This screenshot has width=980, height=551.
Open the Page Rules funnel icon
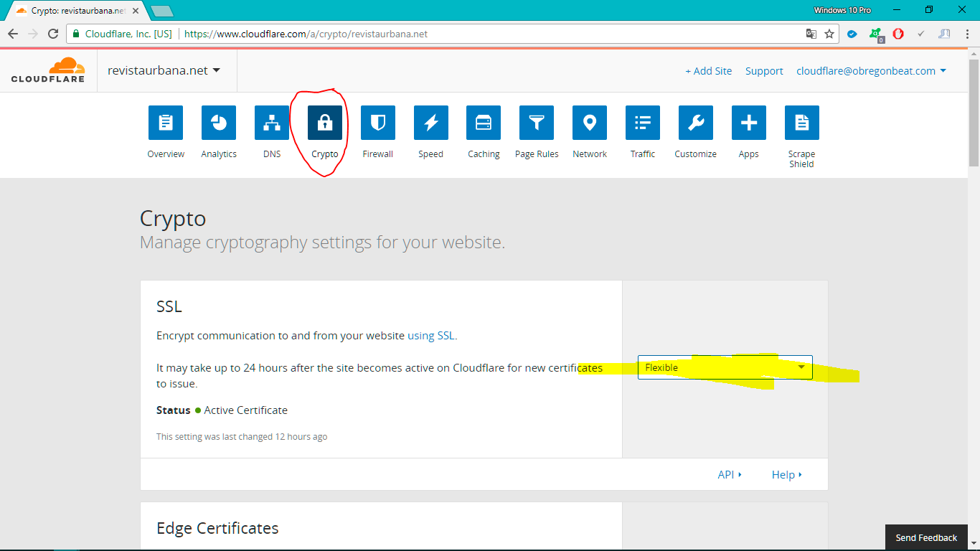point(537,123)
